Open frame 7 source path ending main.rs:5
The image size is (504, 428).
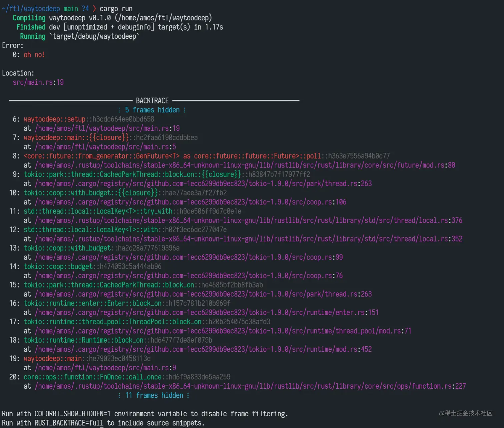[105, 147]
